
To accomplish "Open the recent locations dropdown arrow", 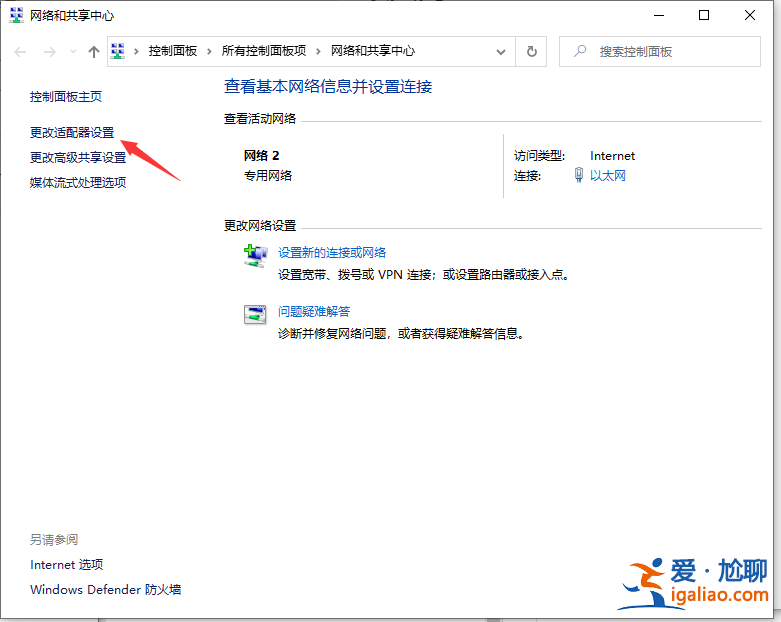I will pos(73,52).
